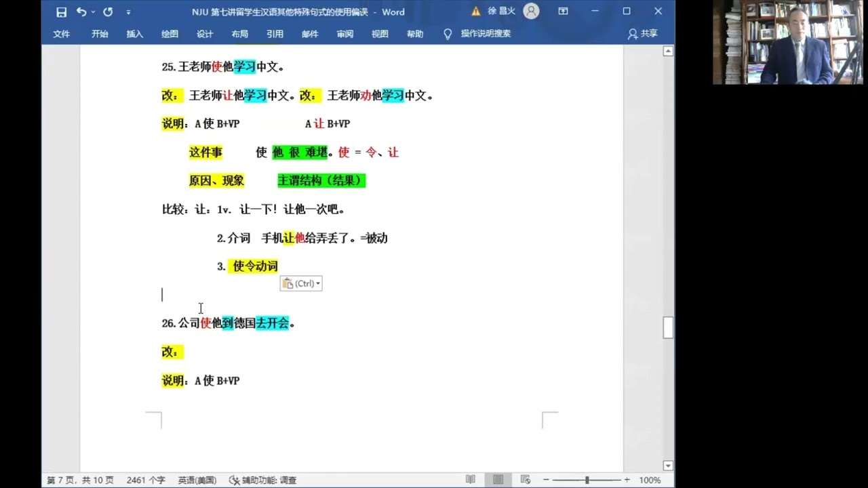Switch to Print Layout view icon
868x488 pixels.
pyautogui.click(x=498, y=480)
